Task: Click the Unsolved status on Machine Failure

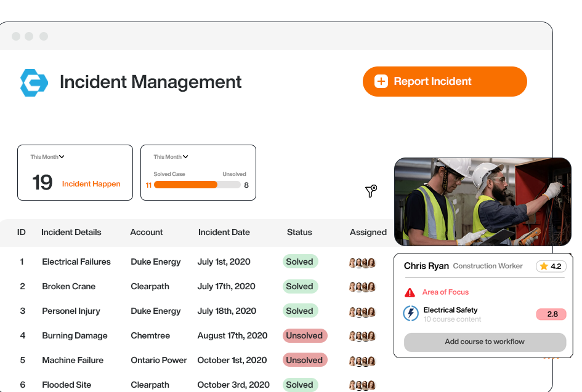Action: click(304, 361)
